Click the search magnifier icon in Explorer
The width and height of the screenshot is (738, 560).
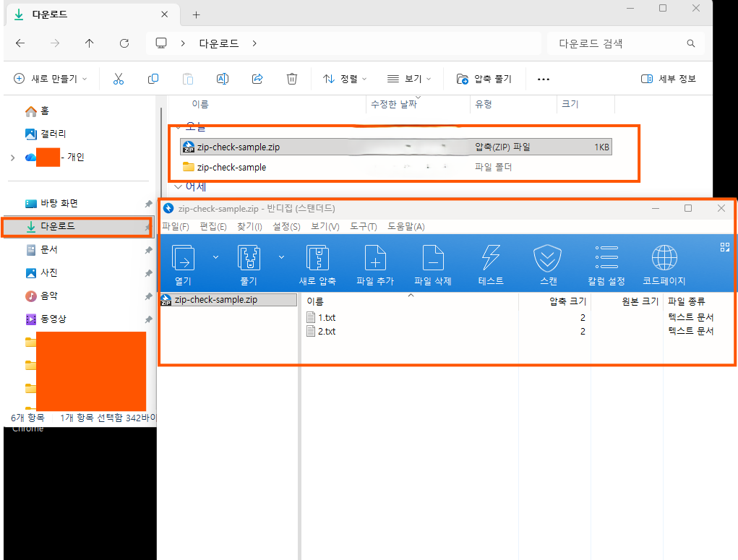(690, 43)
